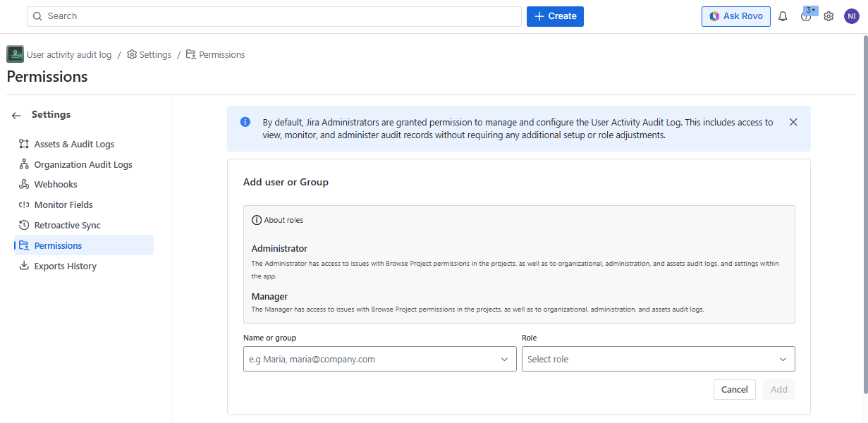Go to User activity audit log breadcrumb
Screen dimensions: 868x423
tap(69, 54)
